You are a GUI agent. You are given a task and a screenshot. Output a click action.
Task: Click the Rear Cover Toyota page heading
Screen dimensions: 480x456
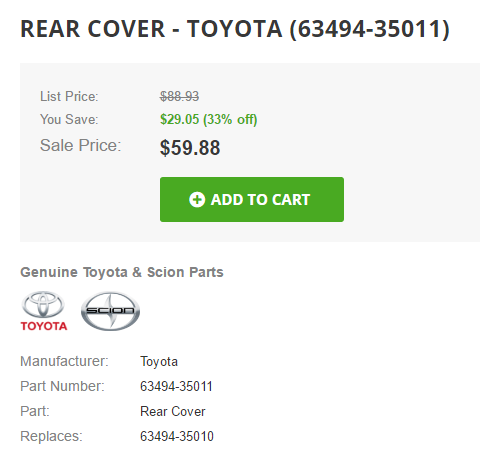[x=235, y=29]
